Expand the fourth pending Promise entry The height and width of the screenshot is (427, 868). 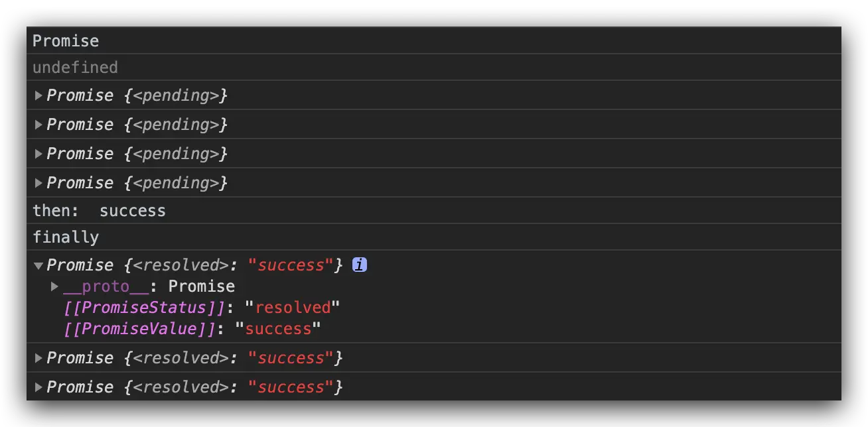click(38, 183)
